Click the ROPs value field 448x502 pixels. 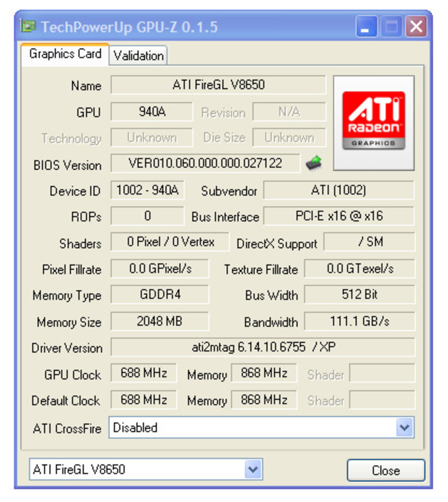coord(147,216)
